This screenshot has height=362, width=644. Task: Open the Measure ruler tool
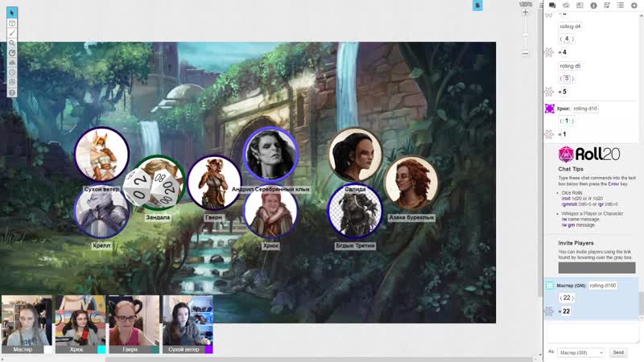click(12, 53)
